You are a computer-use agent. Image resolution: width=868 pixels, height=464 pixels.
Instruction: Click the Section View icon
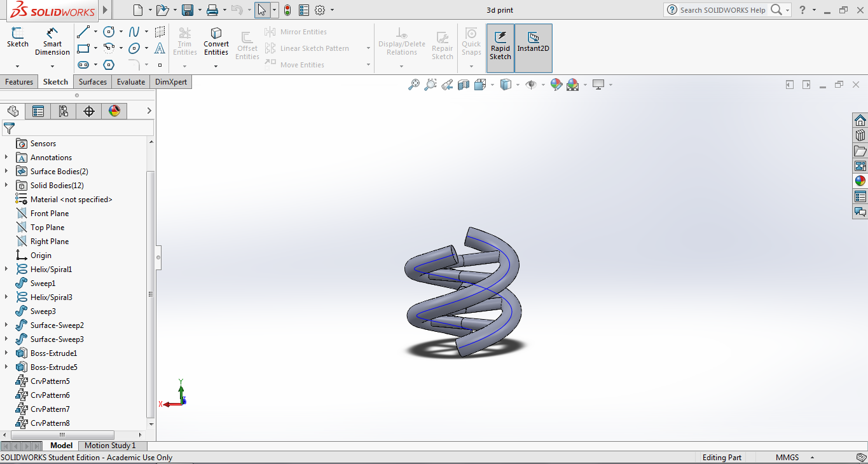tap(464, 84)
